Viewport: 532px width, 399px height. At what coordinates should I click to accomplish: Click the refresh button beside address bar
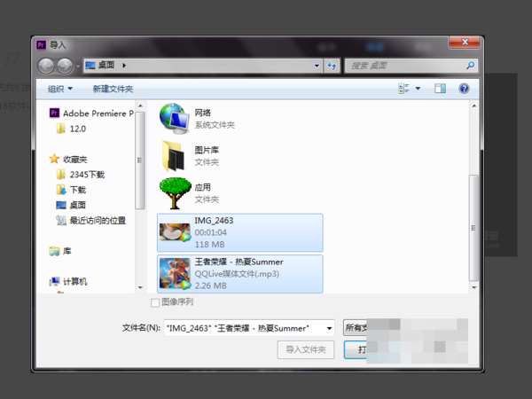tap(332, 66)
